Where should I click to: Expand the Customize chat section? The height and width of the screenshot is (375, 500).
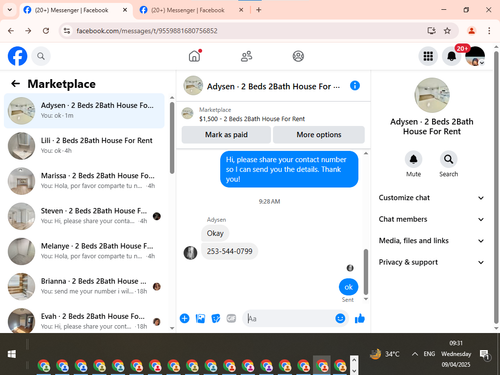[431, 198]
